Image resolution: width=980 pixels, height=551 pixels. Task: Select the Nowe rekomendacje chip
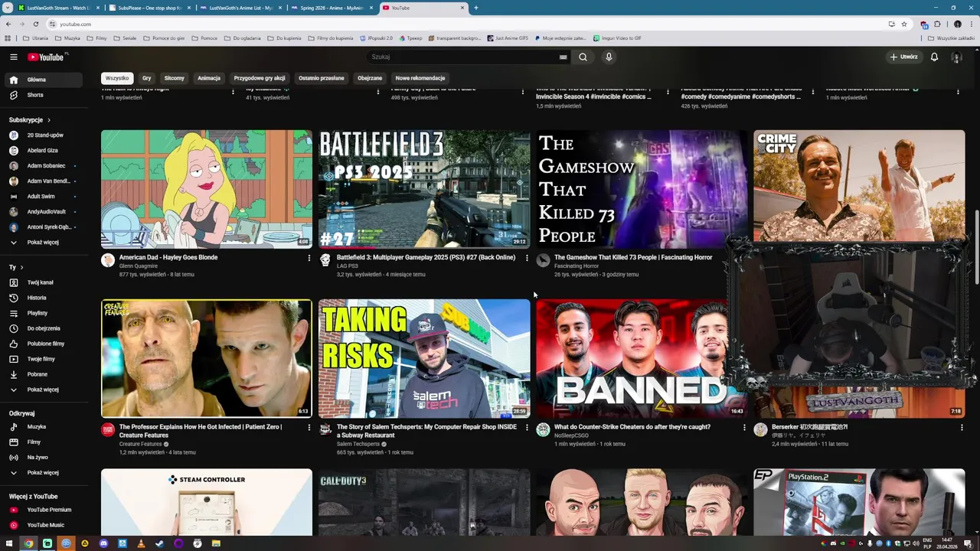pos(420,78)
